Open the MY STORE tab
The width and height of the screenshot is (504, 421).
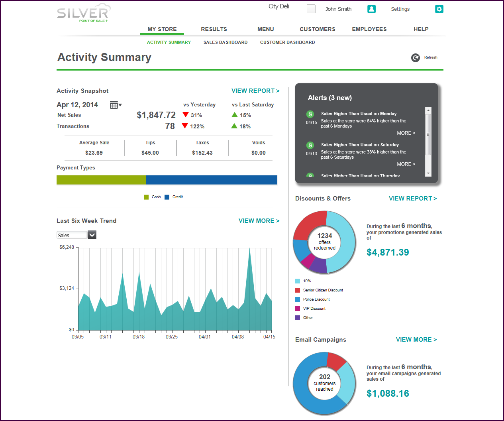tap(162, 29)
